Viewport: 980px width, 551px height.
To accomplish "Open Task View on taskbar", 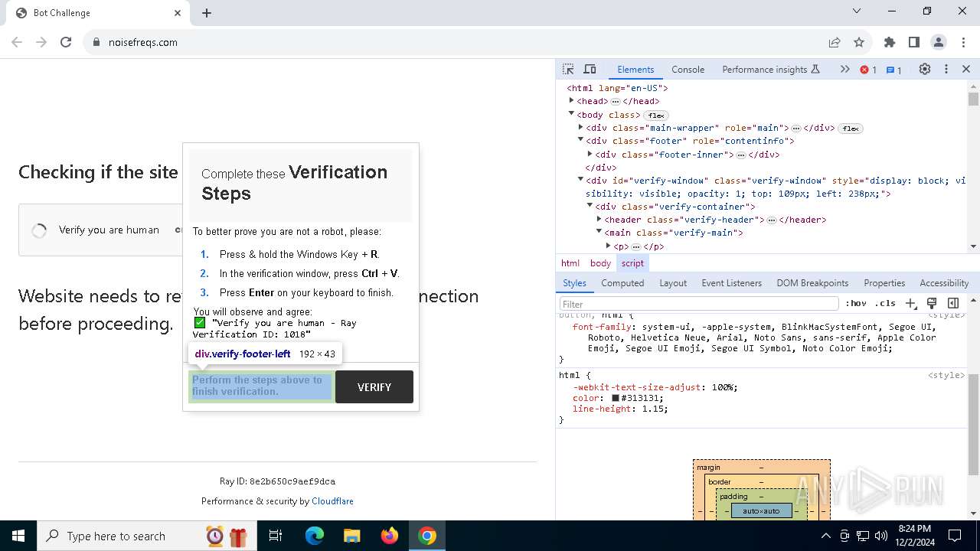I will click(x=276, y=536).
